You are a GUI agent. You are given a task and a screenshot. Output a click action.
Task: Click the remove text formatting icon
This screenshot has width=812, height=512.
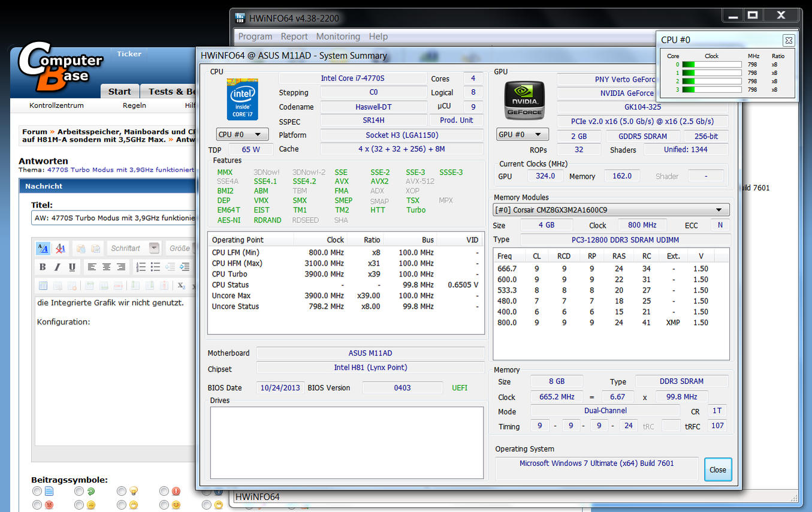tap(60, 248)
